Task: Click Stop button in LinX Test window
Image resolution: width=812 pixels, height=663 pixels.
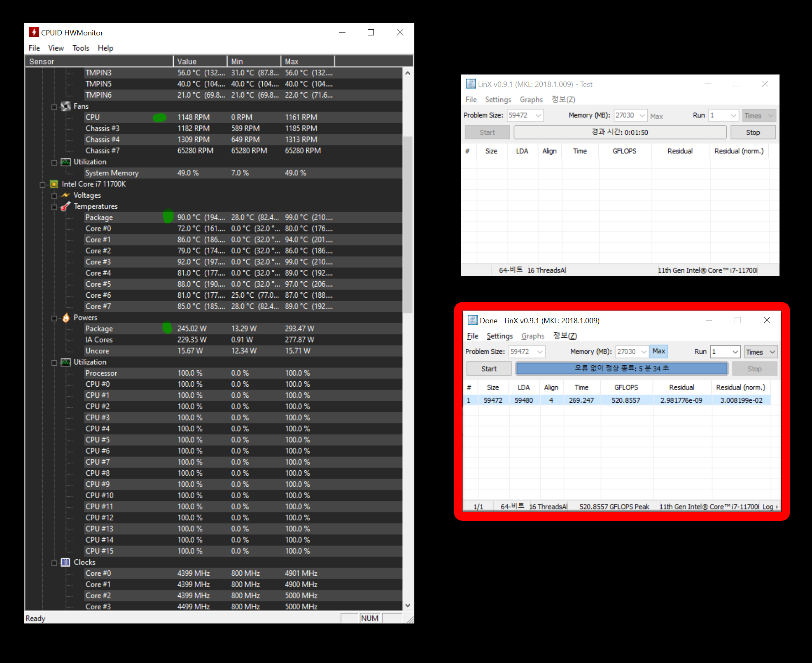Action: pos(753,132)
